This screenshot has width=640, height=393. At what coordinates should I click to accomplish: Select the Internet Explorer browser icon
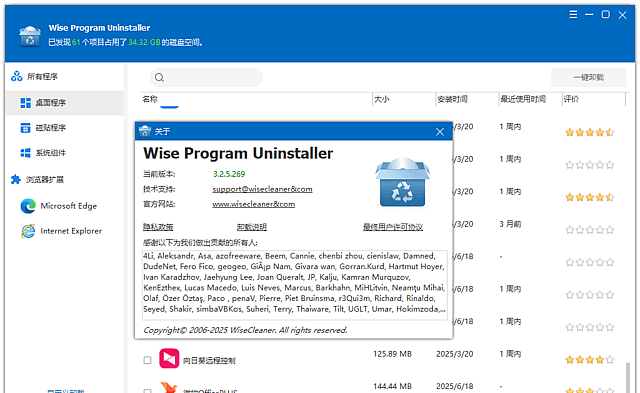tap(28, 231)
